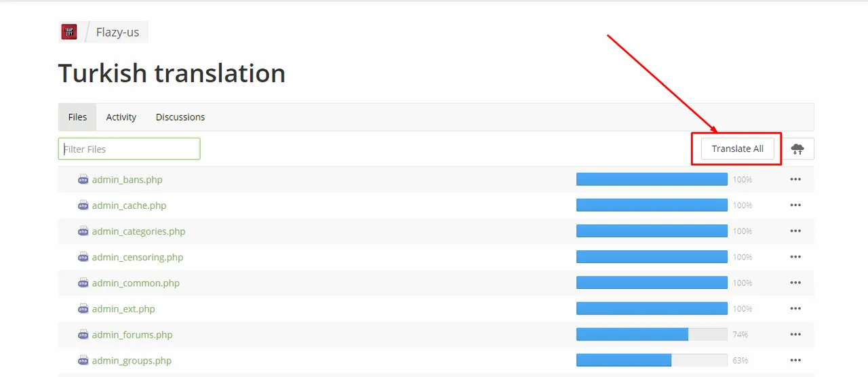Click PHP file icon beside admin_common.php

click(x=83, y=283)
